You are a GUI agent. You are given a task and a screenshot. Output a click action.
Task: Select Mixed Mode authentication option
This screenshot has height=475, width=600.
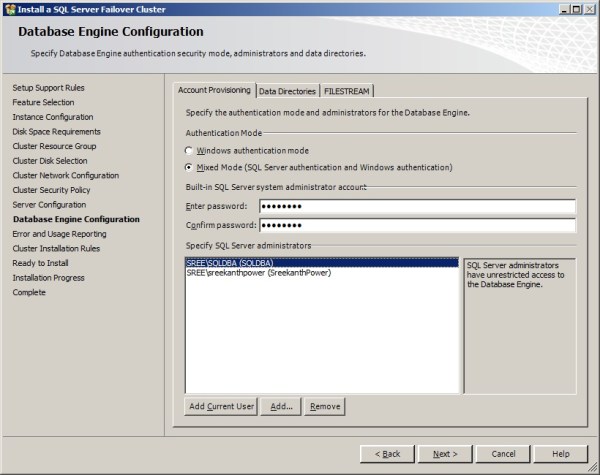[190, 167]
